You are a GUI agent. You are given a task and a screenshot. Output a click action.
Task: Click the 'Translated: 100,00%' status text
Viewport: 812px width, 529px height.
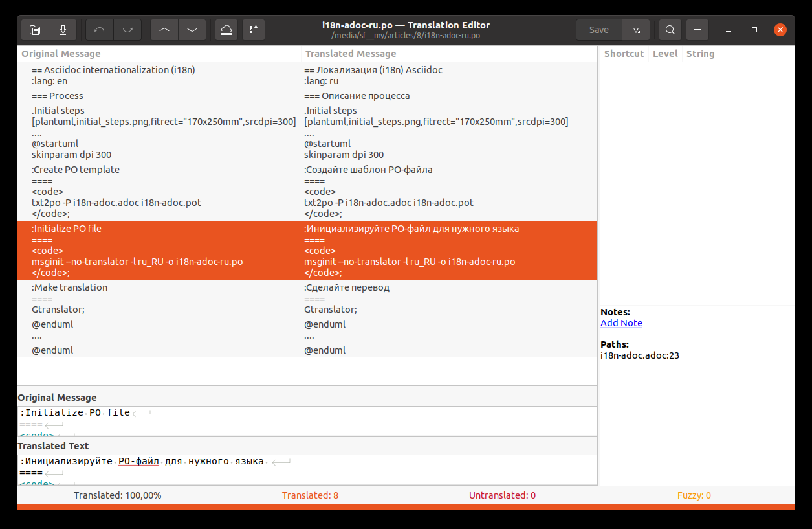tap(117, 495)
